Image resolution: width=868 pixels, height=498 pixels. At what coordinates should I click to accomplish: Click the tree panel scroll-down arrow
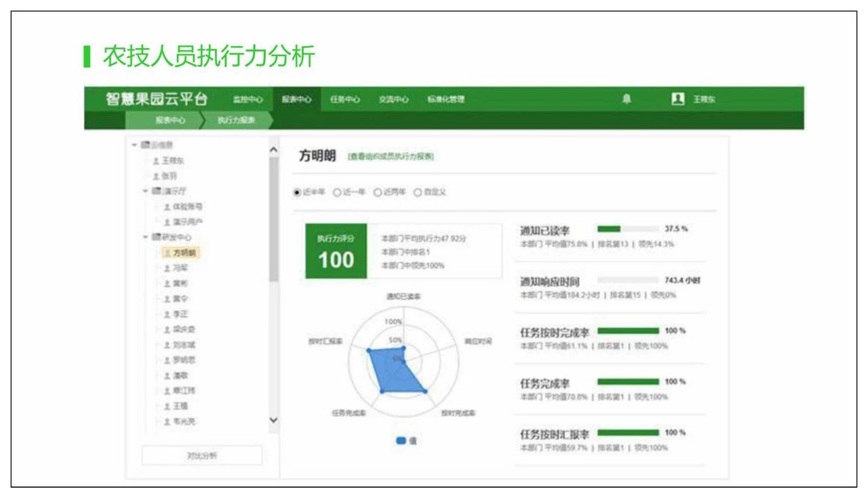point(273,420)
